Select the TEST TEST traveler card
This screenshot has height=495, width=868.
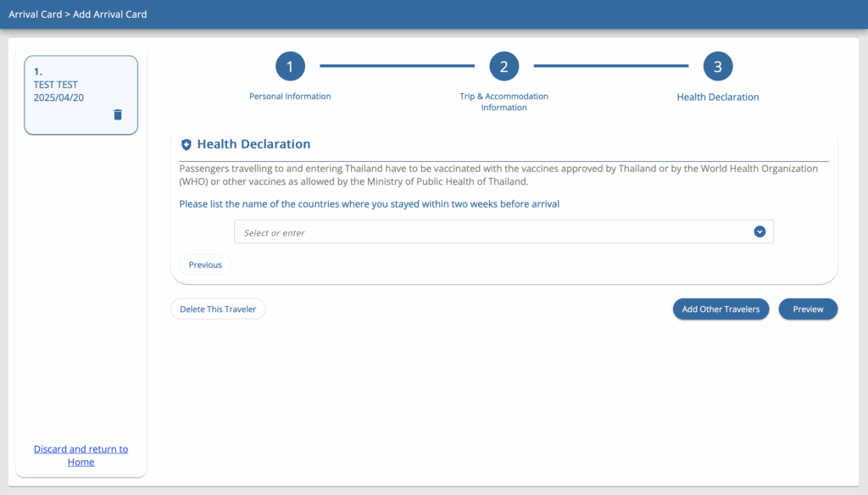[x=81, y=95]
